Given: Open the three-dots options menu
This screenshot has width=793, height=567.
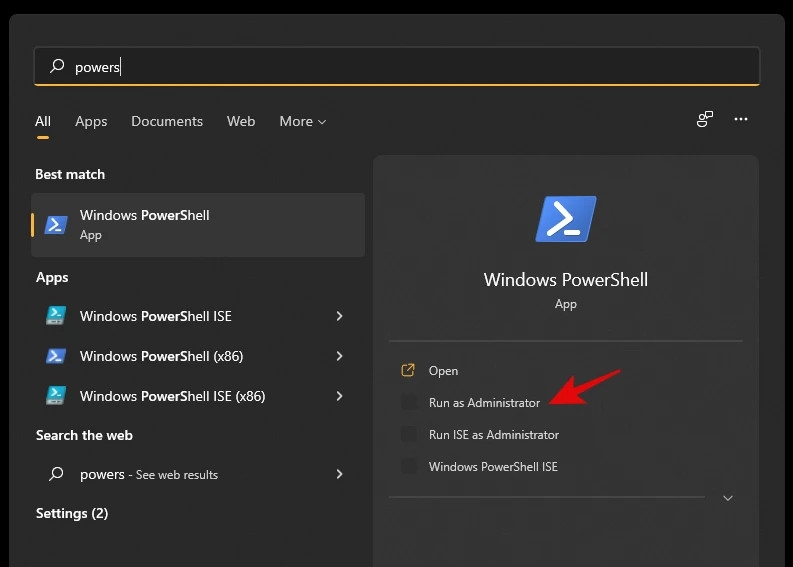Looking at the screenshot, I should [x=741, y=119].
